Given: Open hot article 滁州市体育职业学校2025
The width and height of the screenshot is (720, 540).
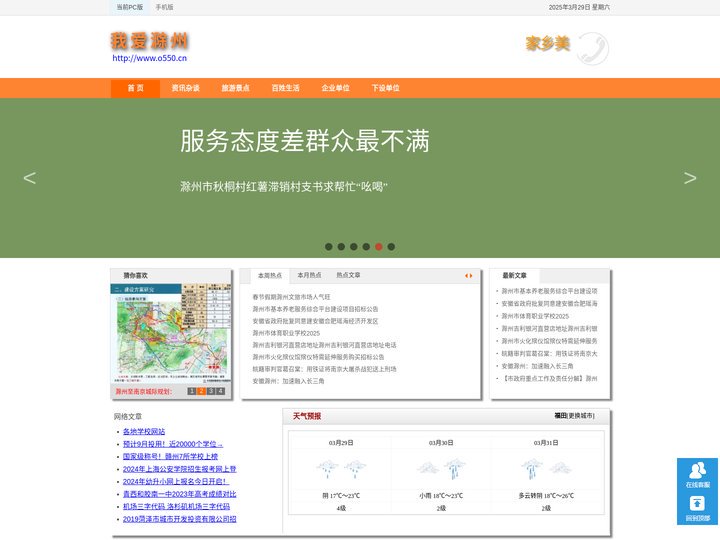Looking at the screenshot, I should [x=286, y=333].
